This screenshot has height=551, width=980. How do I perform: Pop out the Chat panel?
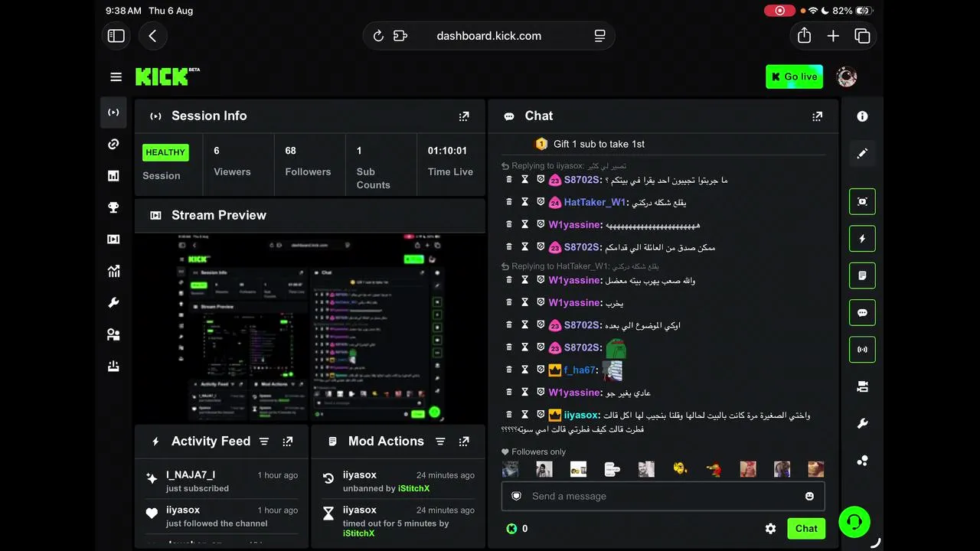(818, 116)
